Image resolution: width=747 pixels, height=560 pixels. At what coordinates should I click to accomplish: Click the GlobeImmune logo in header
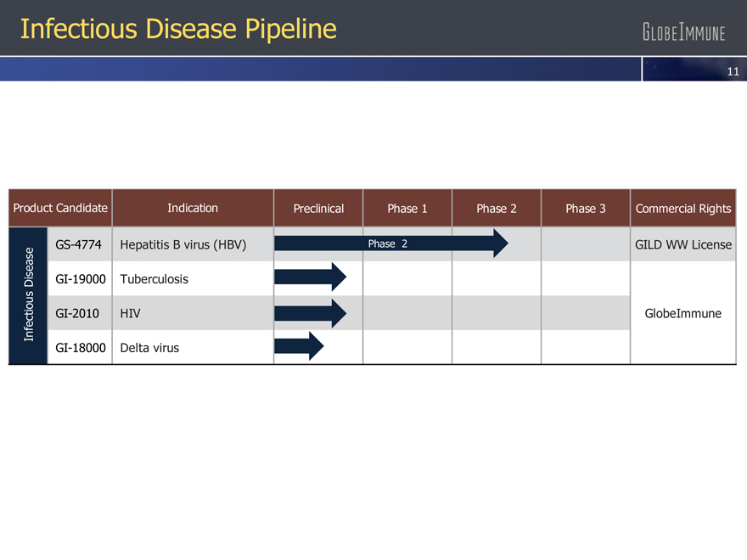pyautogui.click(x=683, y=33)
